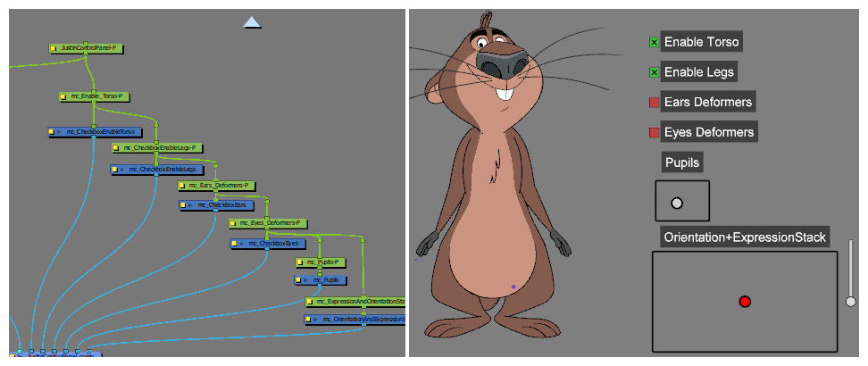
Task: Select the mc_OrientationAndExpression node name
Action: point(363,320)
